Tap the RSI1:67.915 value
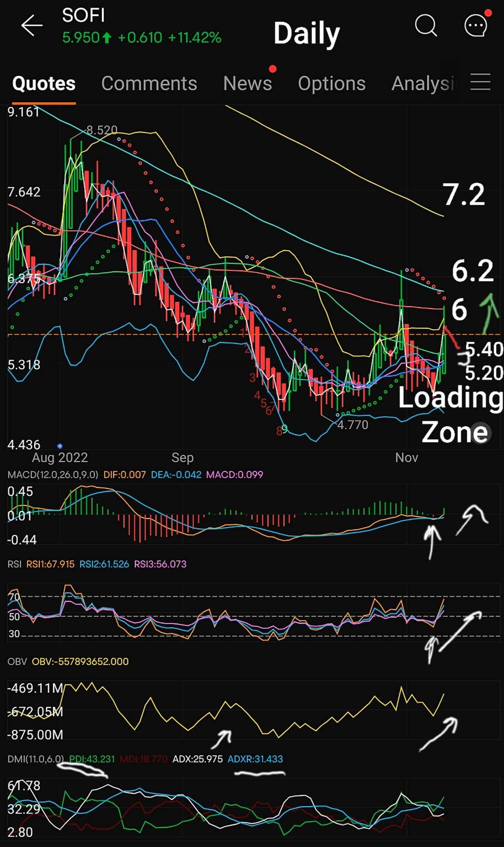 (x=50, y=564)
